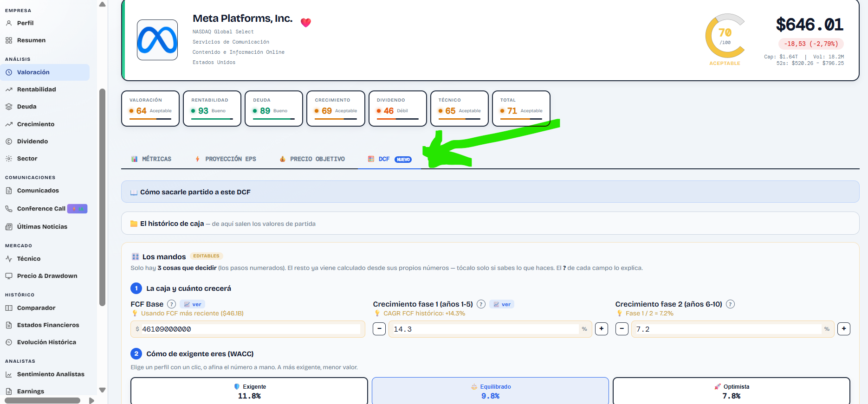Click the Meta Platforms logo
The height and width of the screenshot is (404, 868).
tap(157, 40)
